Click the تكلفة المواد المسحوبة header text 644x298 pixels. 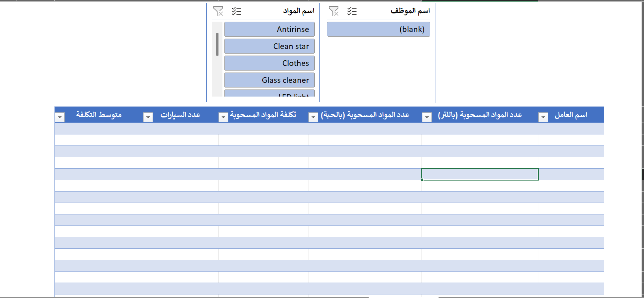click(x=263, y=115)
